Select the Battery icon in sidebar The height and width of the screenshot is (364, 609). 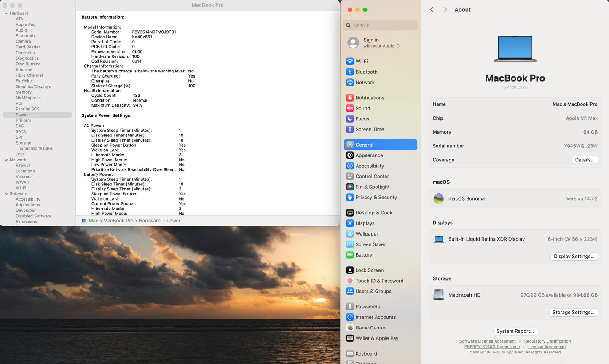(350, 255)
